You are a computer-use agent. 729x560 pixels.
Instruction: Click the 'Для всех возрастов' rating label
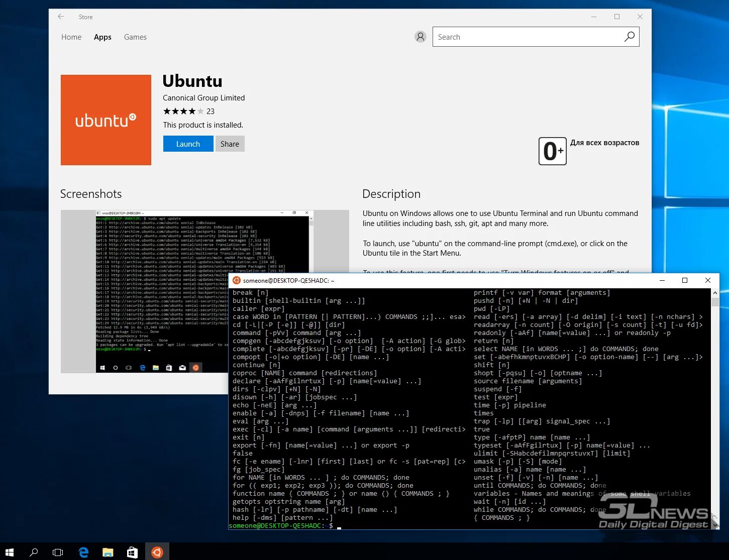point(604,143)
